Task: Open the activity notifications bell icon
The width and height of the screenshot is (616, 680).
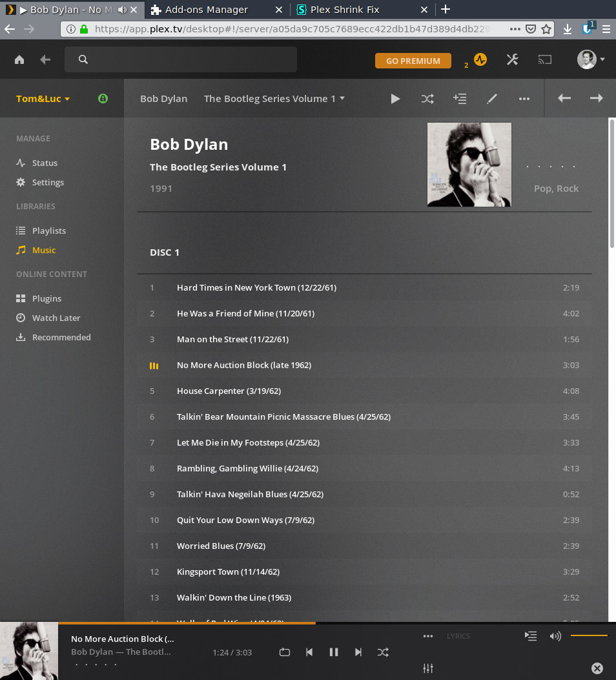Action: 479,59
